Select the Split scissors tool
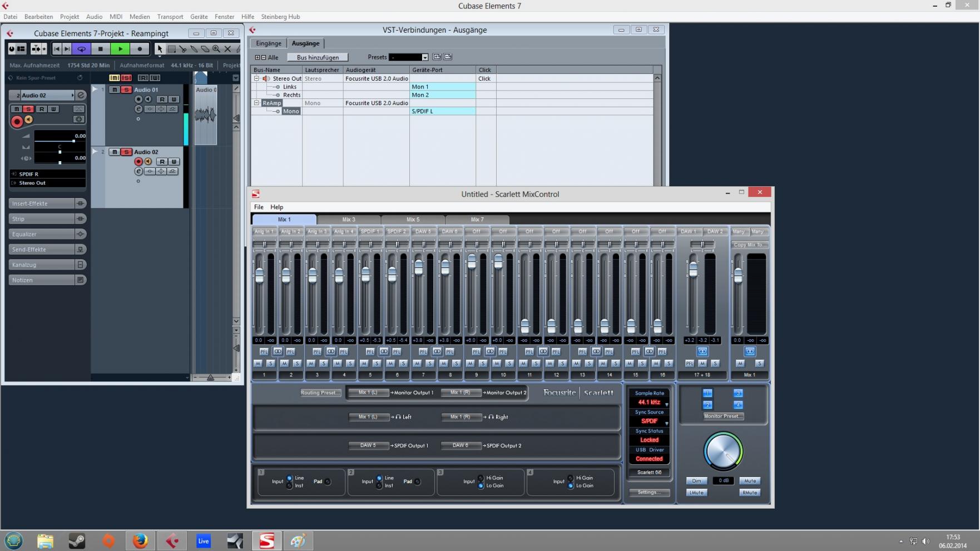Image resolution: width=980 pixels, height=551 pixels. click(x=183, y=49)
